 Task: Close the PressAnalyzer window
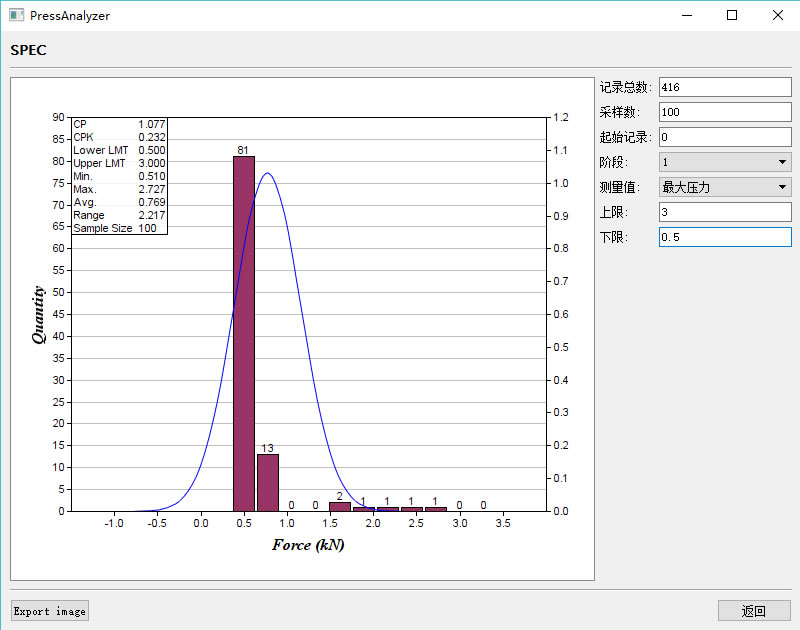[778, 15]
